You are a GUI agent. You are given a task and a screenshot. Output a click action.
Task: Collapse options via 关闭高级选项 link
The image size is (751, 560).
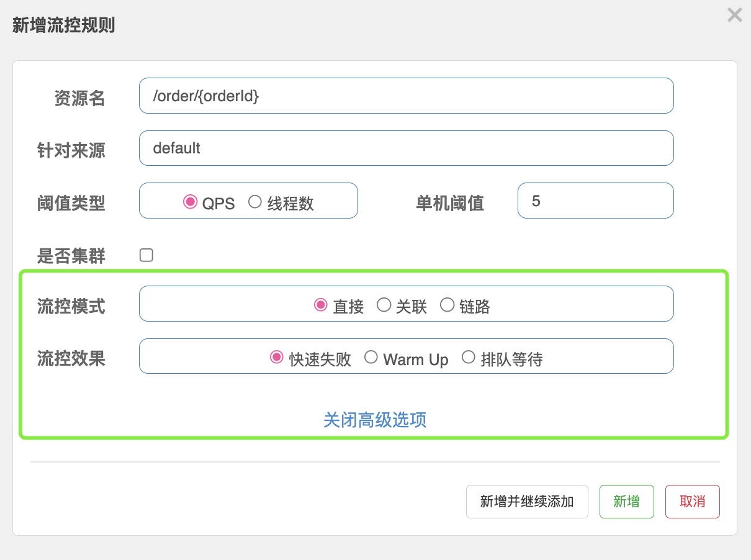pyautogui.click(x=375, y=420)
